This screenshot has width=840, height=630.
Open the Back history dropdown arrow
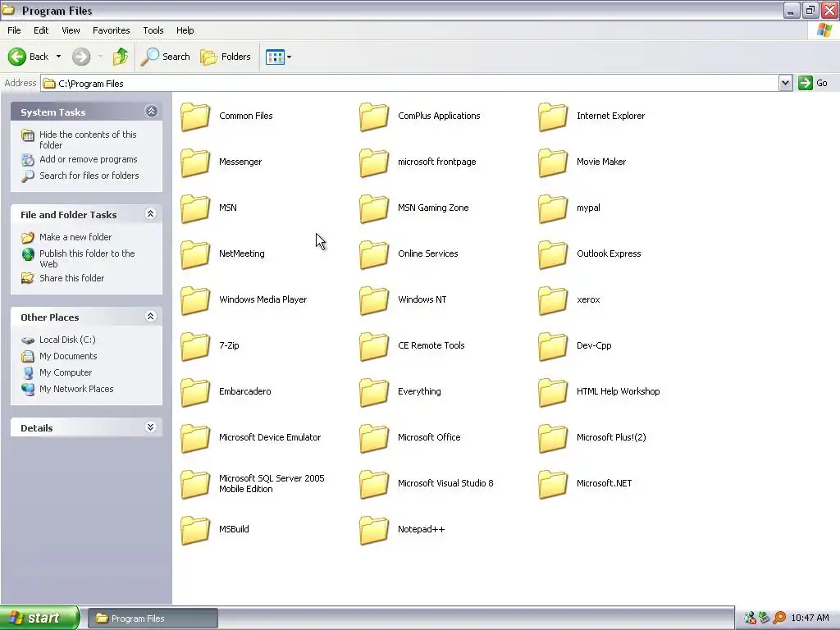[58, 57]
